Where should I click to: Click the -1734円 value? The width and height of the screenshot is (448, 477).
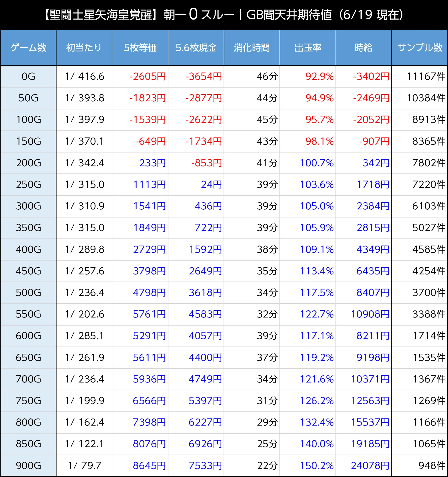tap(204, 141)
